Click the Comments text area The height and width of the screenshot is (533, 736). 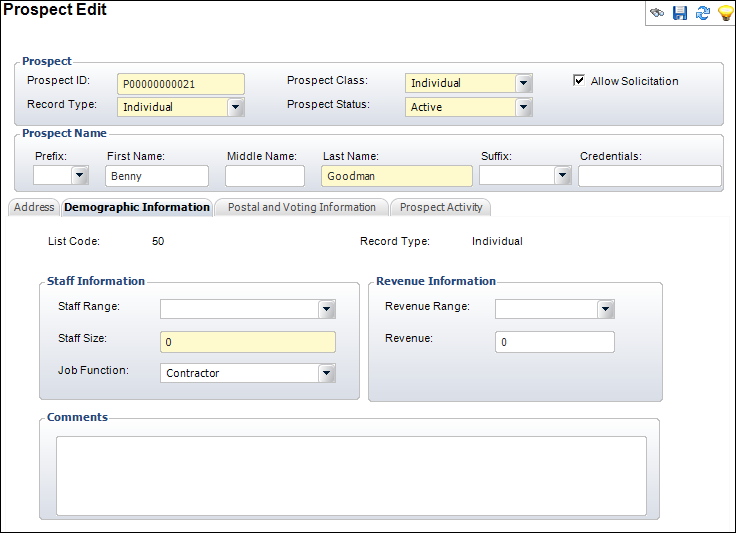coord(351,476)
